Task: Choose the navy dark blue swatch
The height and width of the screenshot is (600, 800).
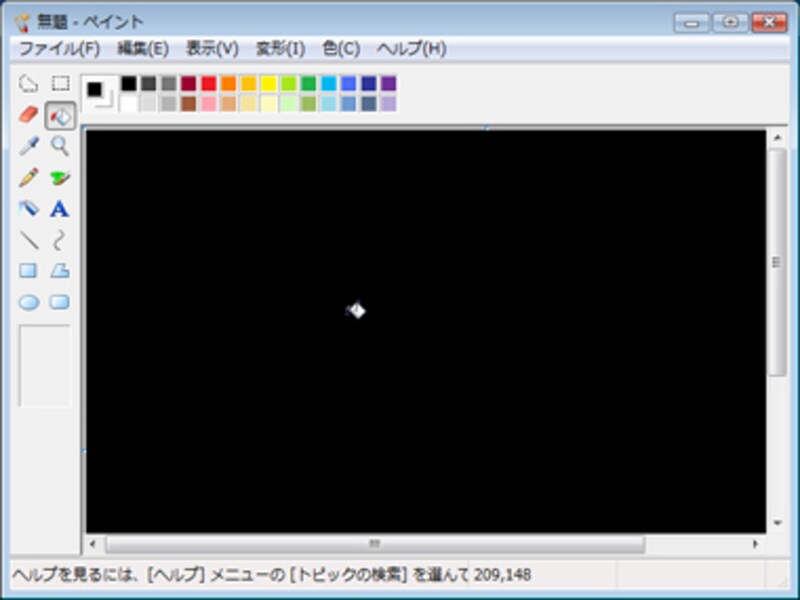Action: (x=368, y=83)
